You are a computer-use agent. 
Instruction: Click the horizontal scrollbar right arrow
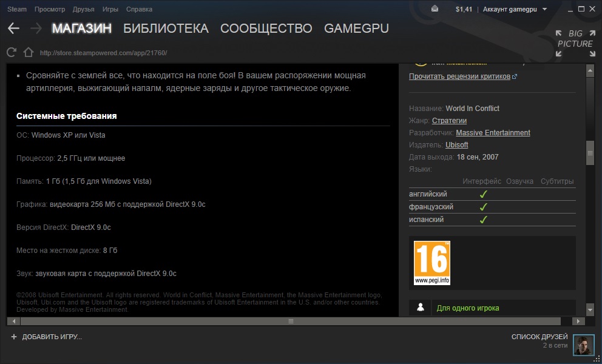point(578,321)
